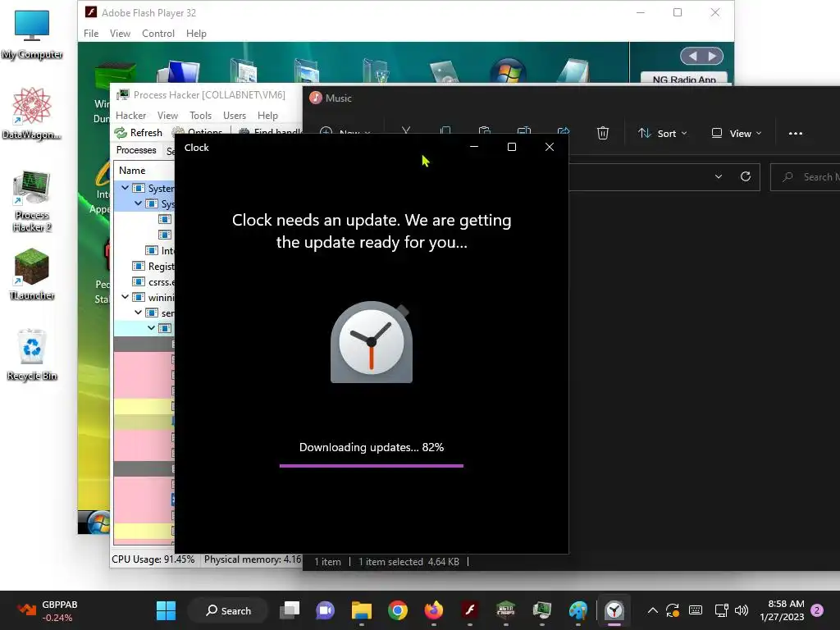Open My Computer desktop icon
The image size is (840, 630).
[32, 33]
